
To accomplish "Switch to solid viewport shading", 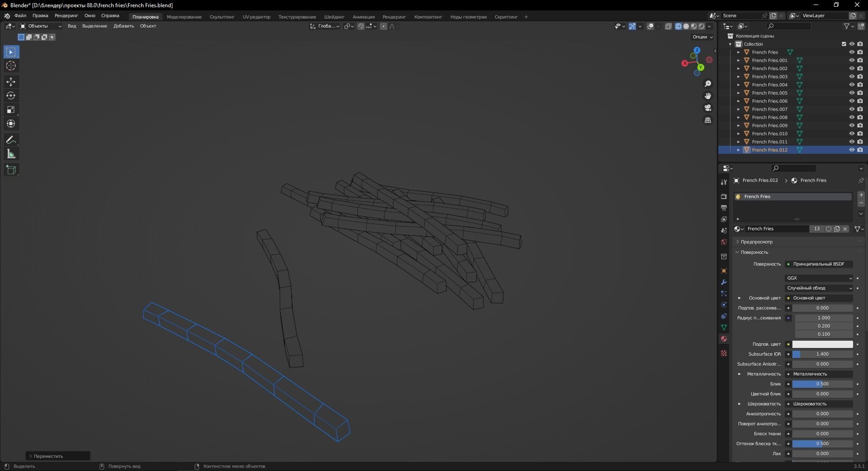I will point(686,26).
